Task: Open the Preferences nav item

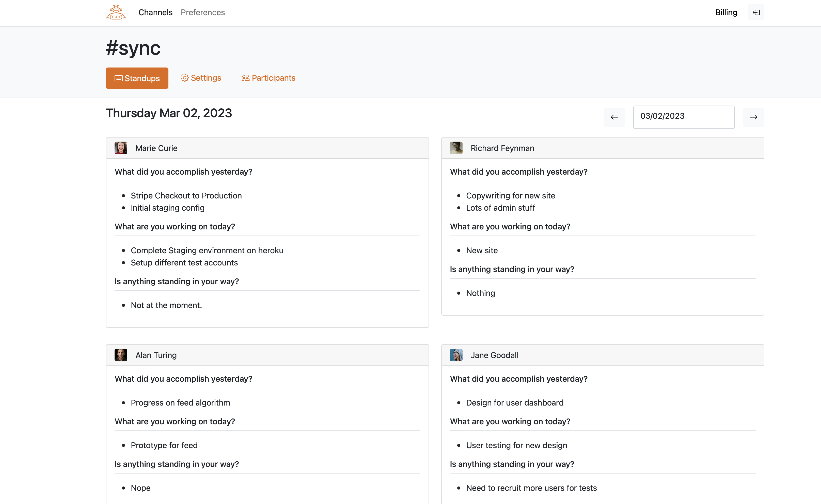Action: 203,12
